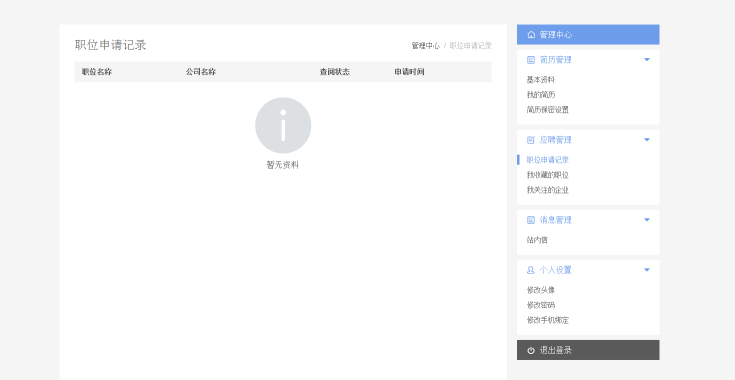
Task: Click the 公司名称 column header
Action: pos(201,72)
